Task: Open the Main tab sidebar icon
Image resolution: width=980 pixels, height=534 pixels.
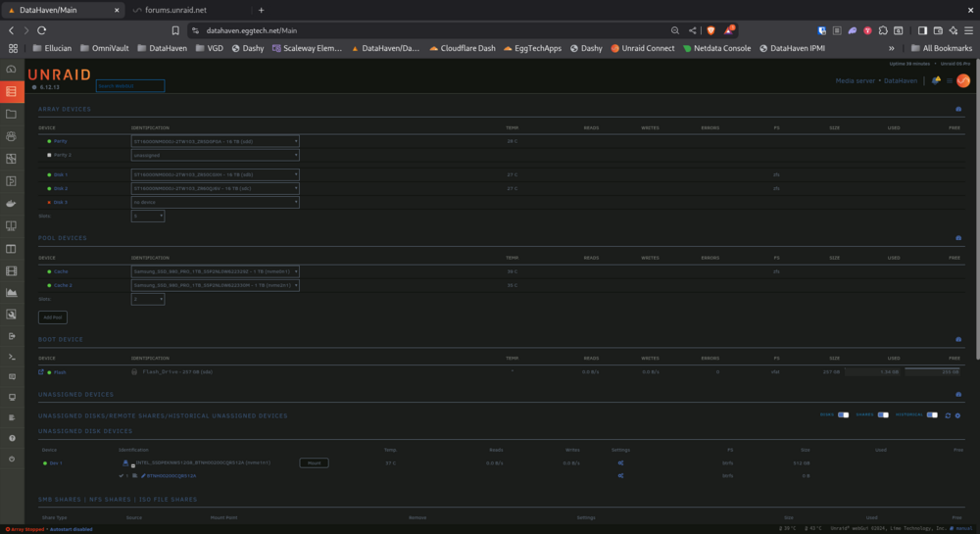Action: (x=11, y=92)
